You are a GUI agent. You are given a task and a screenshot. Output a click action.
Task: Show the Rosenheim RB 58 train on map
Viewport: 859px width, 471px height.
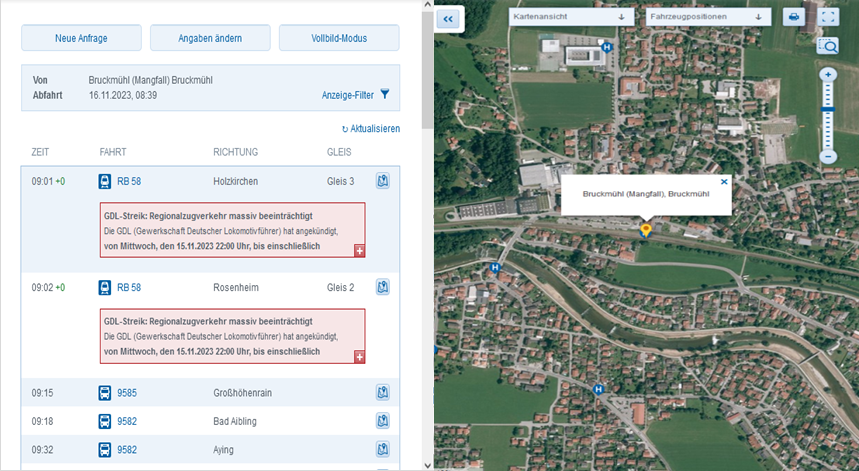pos(382,287)
